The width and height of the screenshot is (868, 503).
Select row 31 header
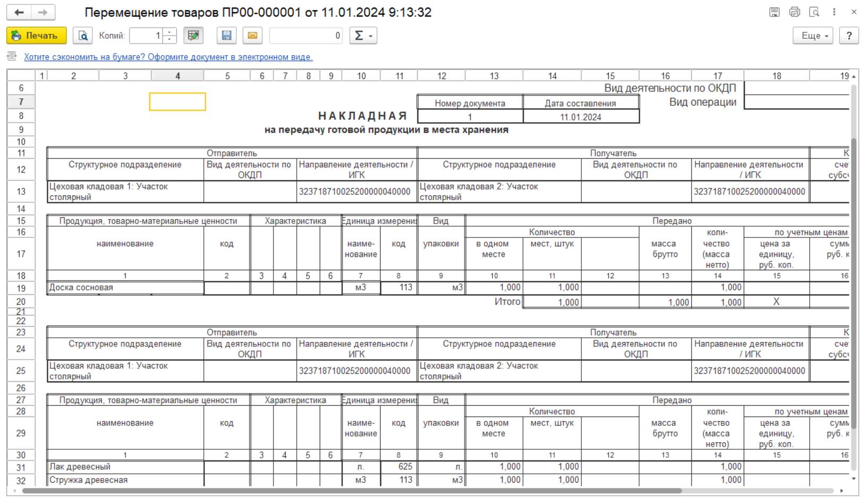tap(21, 467)
